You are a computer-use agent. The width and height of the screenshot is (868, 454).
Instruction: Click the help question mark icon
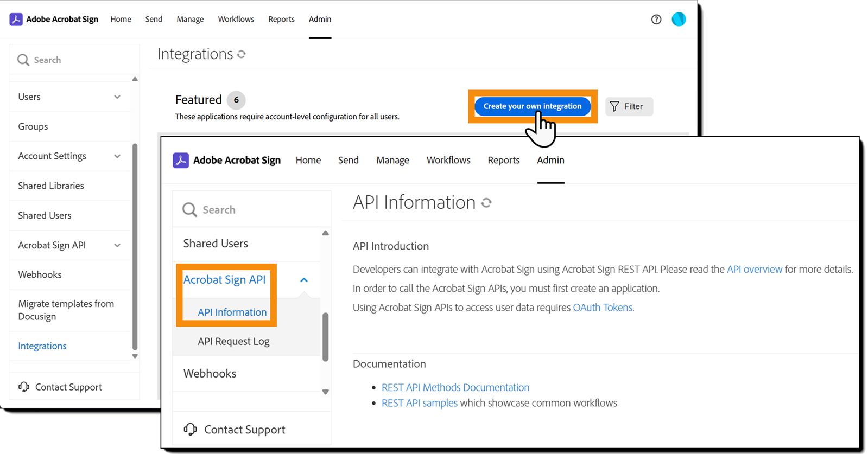pos(656,20)
